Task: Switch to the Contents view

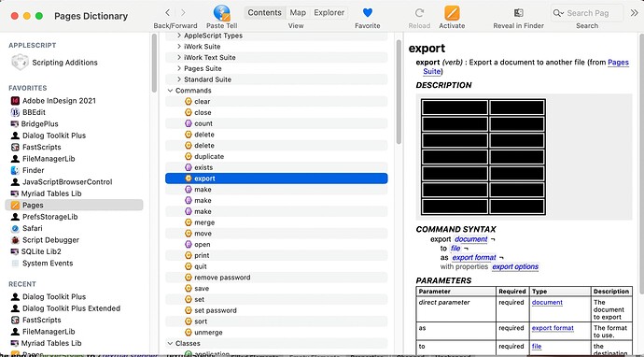Action: point(264,13)
